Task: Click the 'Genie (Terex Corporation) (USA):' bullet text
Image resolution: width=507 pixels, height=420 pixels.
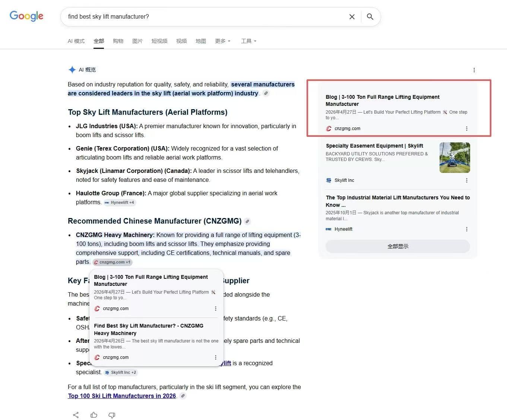Action: 123,148
